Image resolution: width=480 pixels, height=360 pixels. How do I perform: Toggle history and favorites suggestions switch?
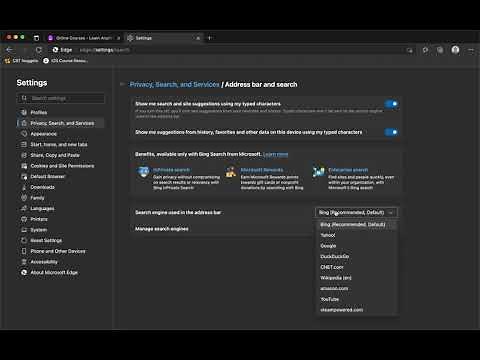point(391,132)
